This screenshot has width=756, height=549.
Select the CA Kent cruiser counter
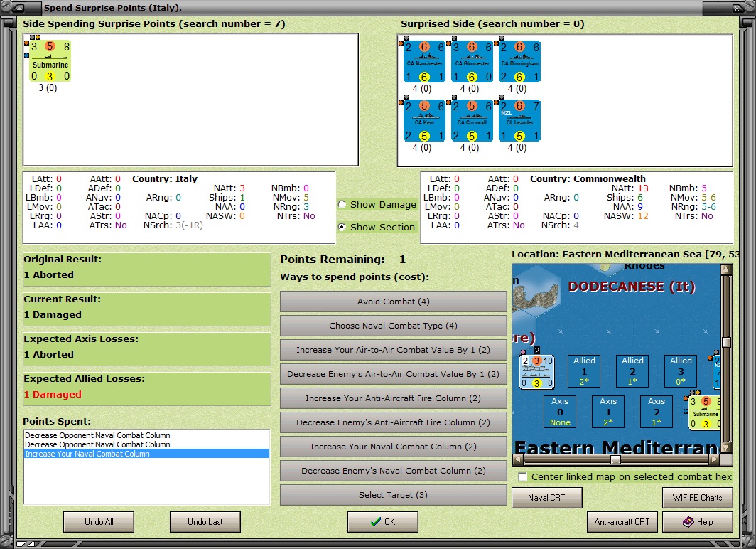tap(424, 121)
